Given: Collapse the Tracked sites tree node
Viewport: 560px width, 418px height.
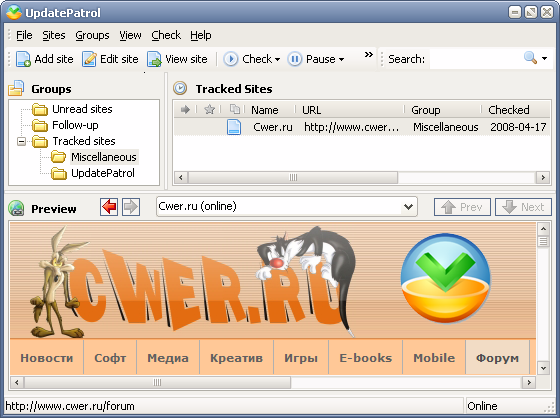Looking at the screenshot, I should click(21, 142).
